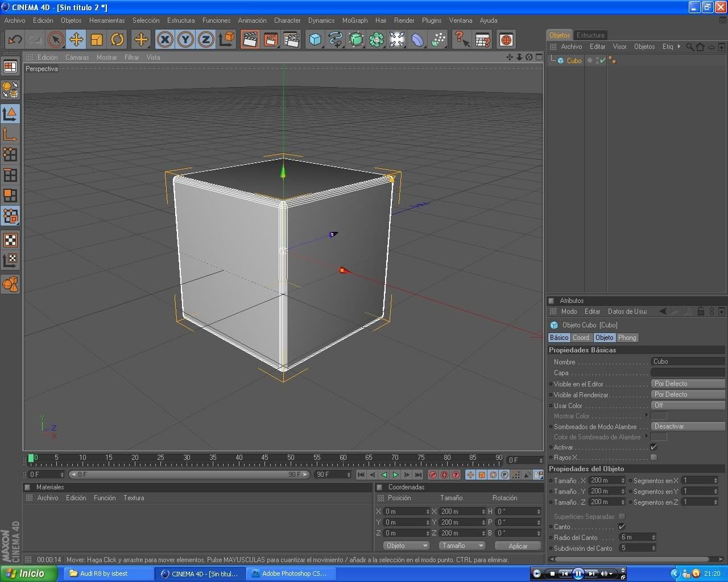The image size is (728, 582).
Task: Add a cube primitive object
Action: click(315, 39)
